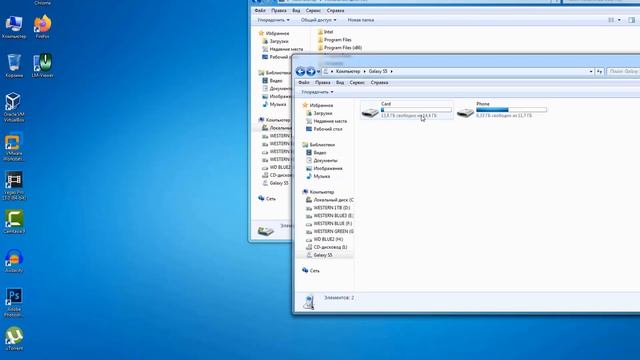Click the Компьютер breadcrumb in address bar
Image resolution: width=640 pixels, height=360 pixels.
coord(348,71)
